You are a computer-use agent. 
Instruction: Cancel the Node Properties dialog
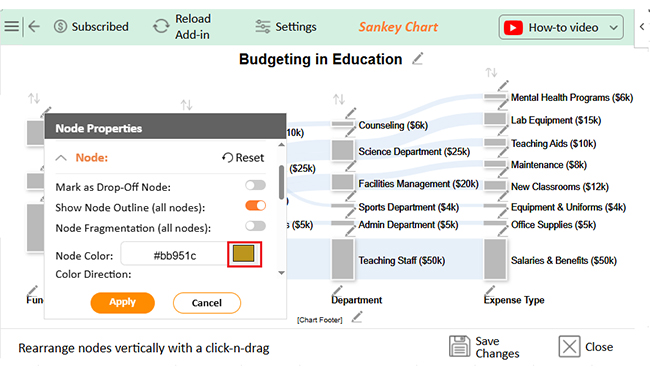click(207, 303)
